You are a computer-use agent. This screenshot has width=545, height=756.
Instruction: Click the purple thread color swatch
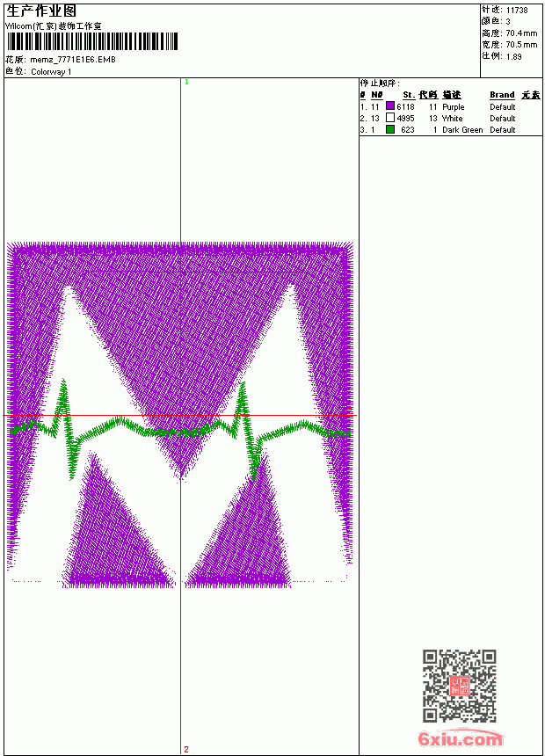[390, 106]
